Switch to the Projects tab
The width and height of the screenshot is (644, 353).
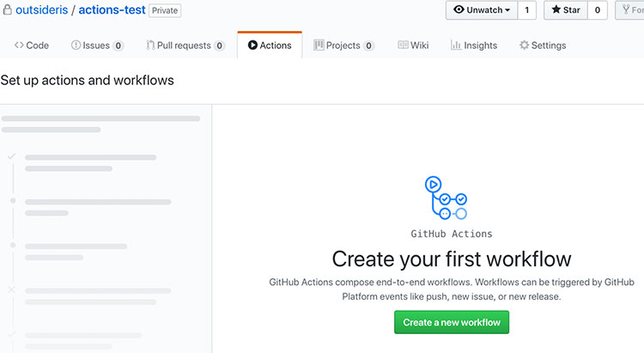pos(343,46)
